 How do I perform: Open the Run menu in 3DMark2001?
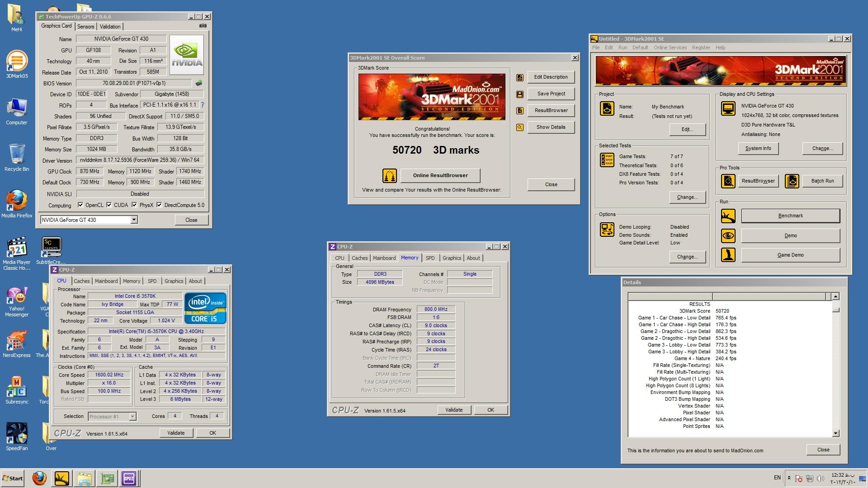[623, 47]
